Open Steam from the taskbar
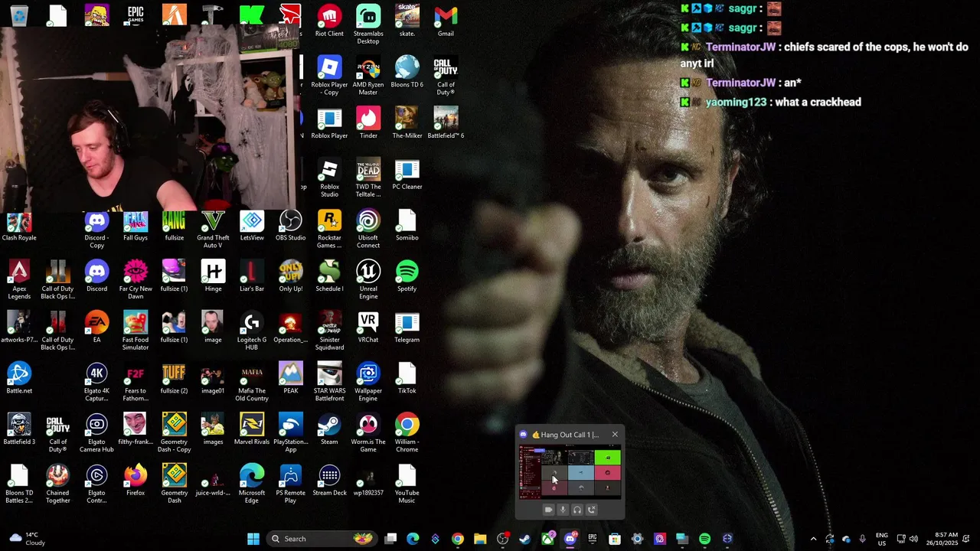Viewport: 980px width, 551px height. (x=524, y=539)
